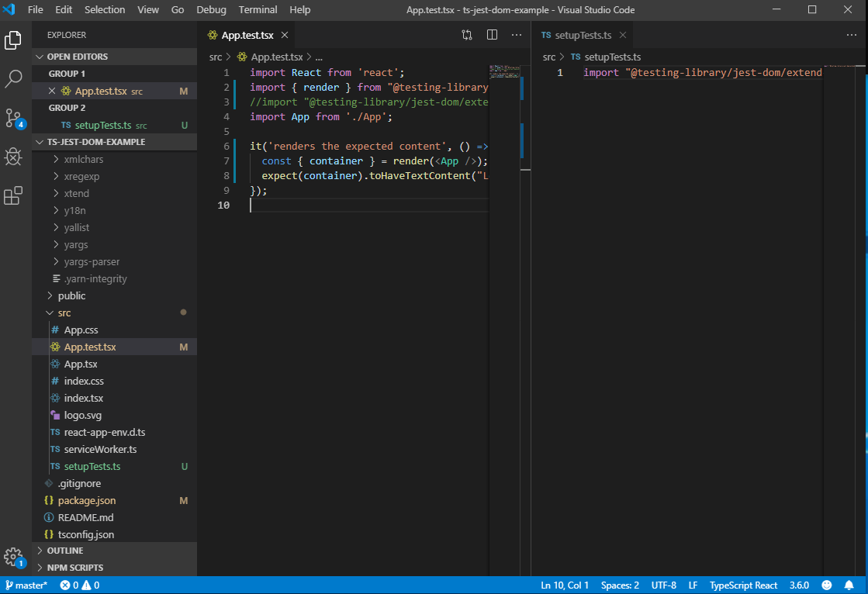Click errors and warnings count in status bar
868x594 pixels.
pos(80,585)
